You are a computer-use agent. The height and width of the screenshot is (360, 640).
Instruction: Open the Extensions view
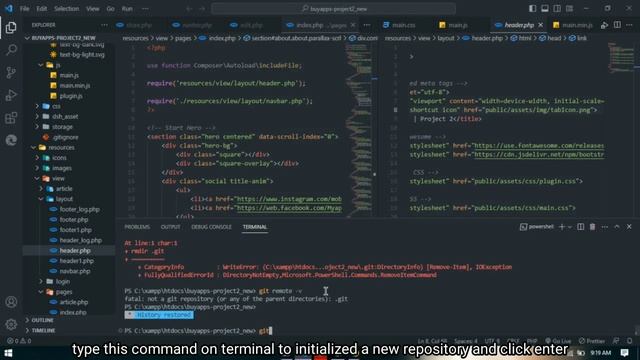click(x=11, y=118)
